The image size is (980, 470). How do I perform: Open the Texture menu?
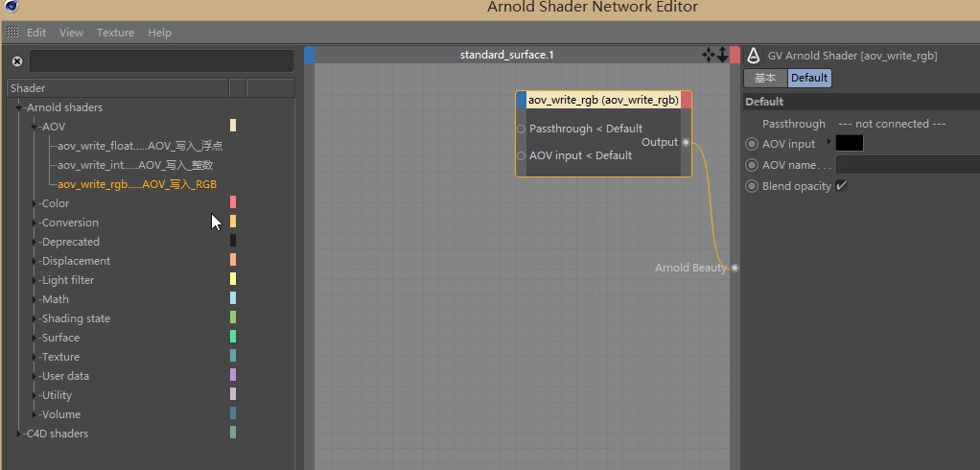point(115,33)
